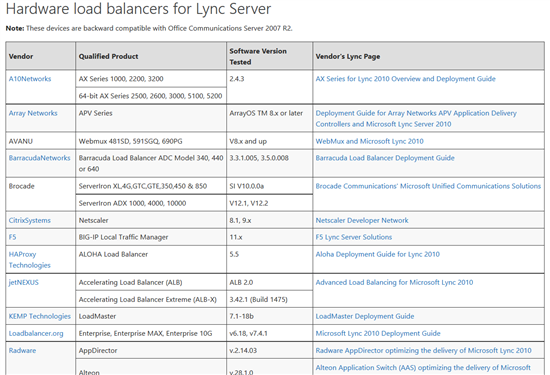This screenshot has width=550, height=375.
Task: Click the 3.42.1 (Build 1475) cell
Action: (x=269, y=300)
